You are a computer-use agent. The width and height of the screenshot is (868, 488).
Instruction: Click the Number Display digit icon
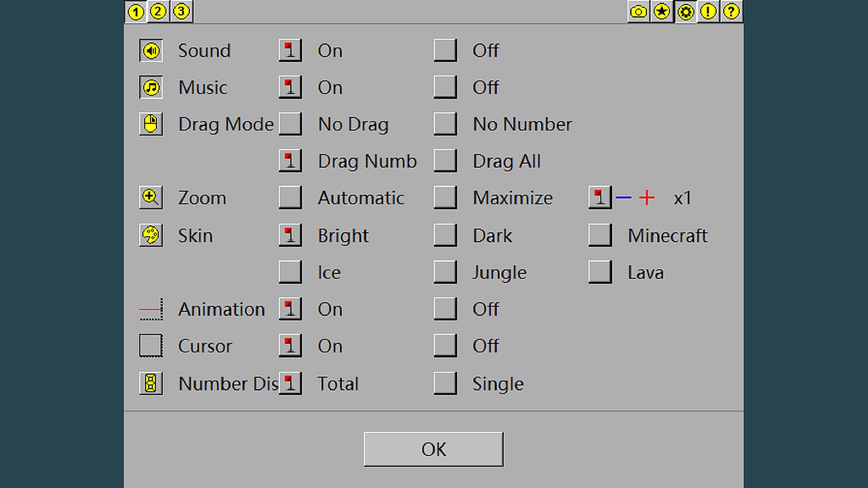pos(151,384)
